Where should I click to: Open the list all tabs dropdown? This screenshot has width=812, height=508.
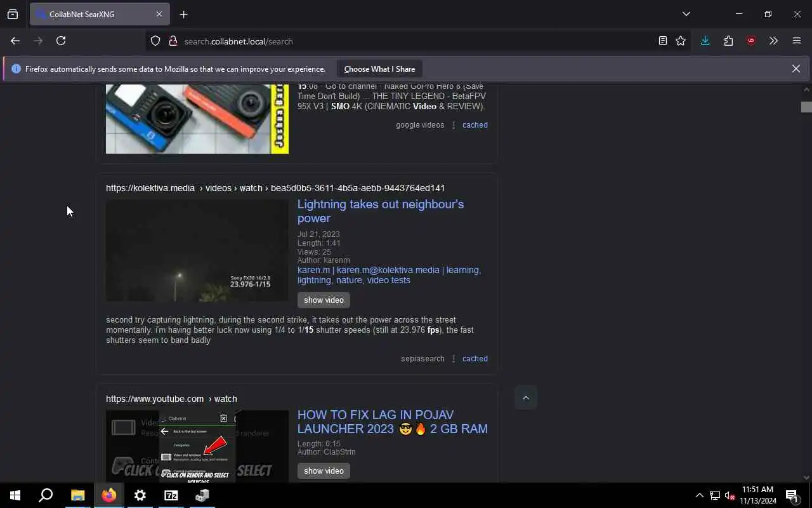[686, 14]
